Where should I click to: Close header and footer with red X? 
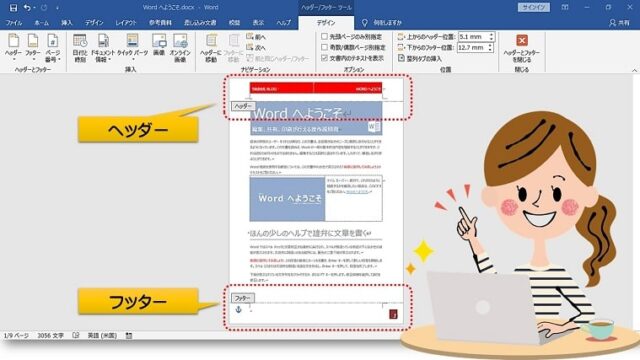tap(522, 47)
